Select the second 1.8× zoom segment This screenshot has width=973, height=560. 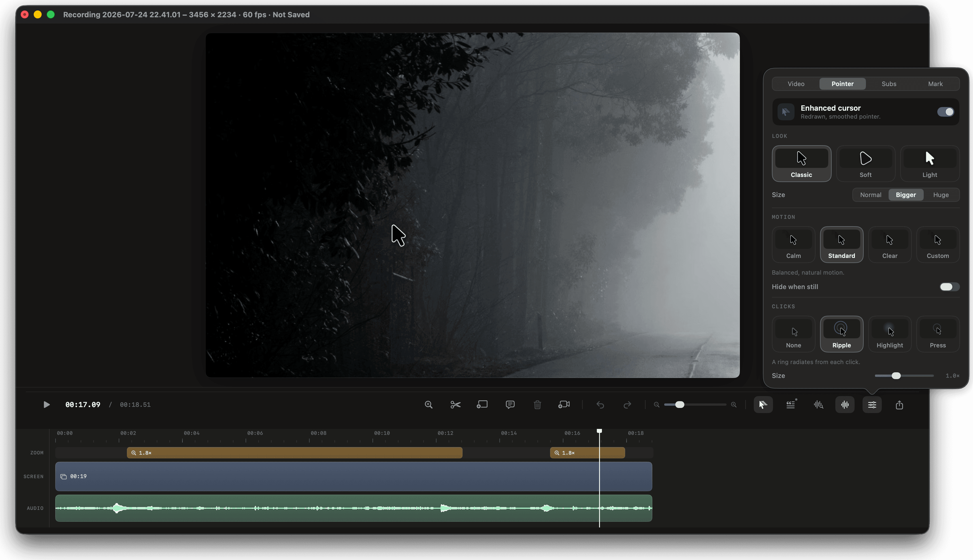pos(587,453)
